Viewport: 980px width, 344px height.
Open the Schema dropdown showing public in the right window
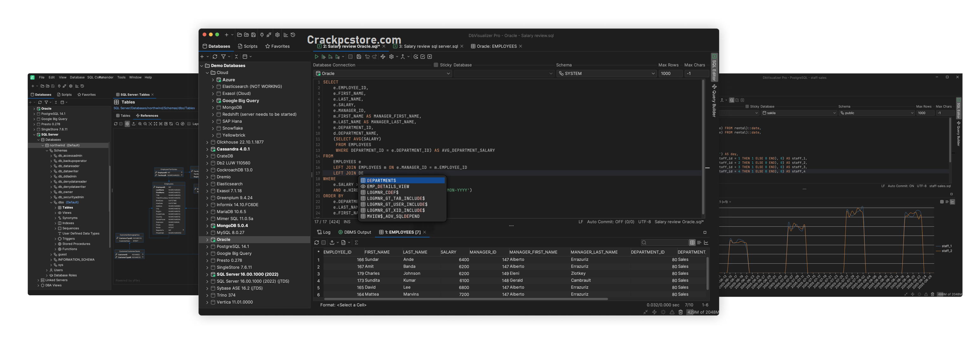click(876, 113)
